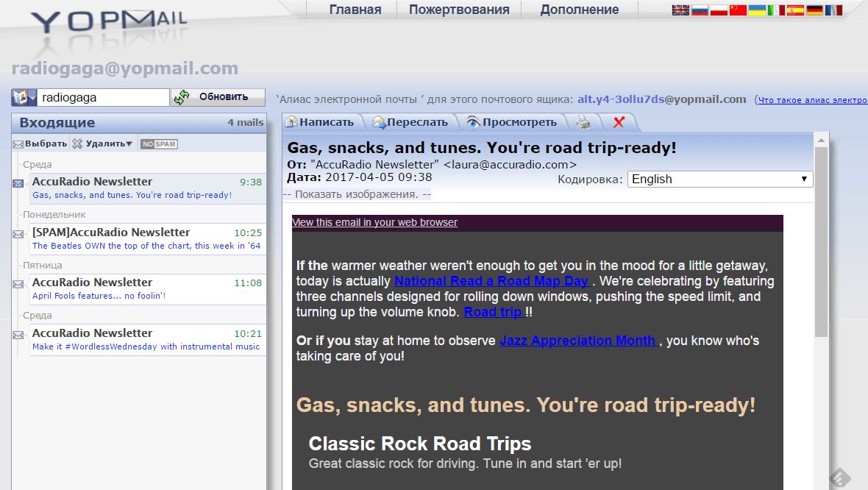Open 'Gas, snacks, and tunes' inbox email

147,188
